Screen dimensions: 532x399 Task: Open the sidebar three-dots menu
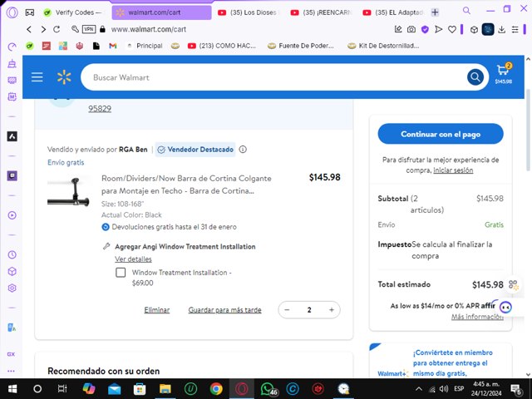pyautogui.click(x=11, y=371)
